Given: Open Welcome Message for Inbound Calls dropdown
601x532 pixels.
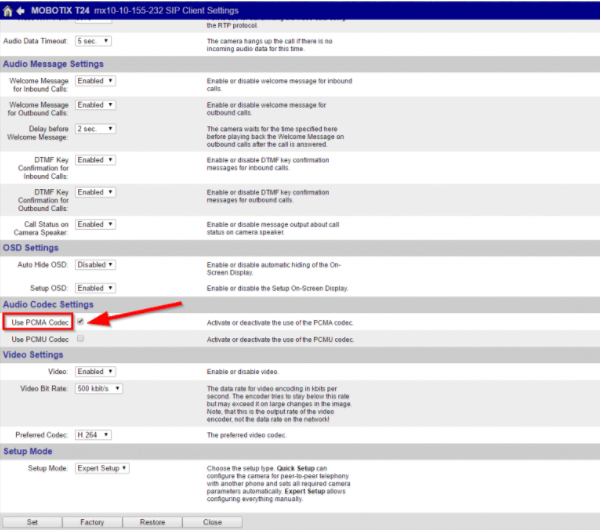Looking at the screenshot, I should coord(97,78).
